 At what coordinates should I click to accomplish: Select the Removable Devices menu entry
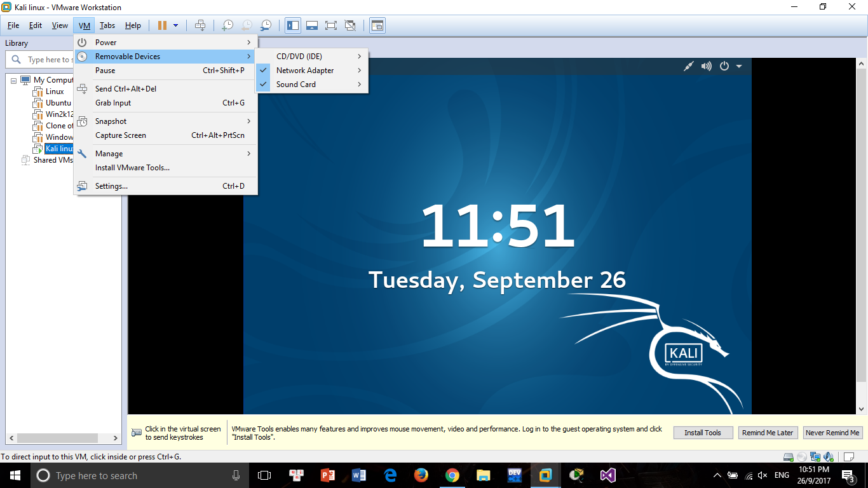coord(166,57)
